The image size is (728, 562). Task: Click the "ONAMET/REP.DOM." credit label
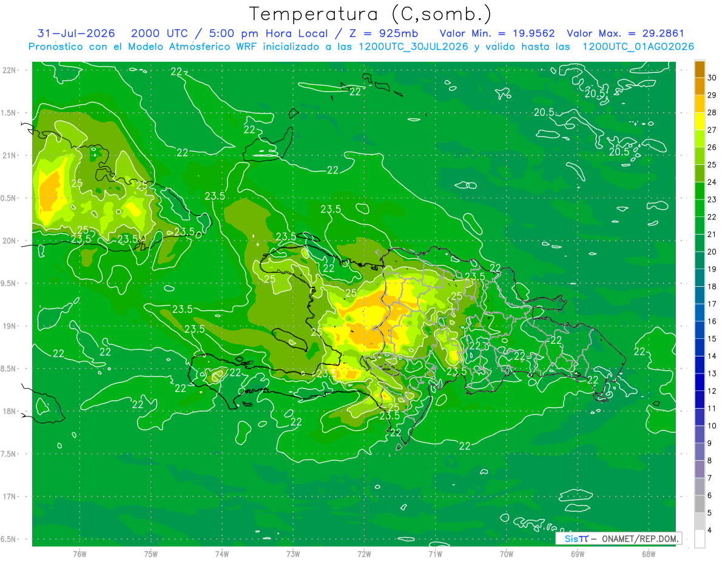pos(640,538)
